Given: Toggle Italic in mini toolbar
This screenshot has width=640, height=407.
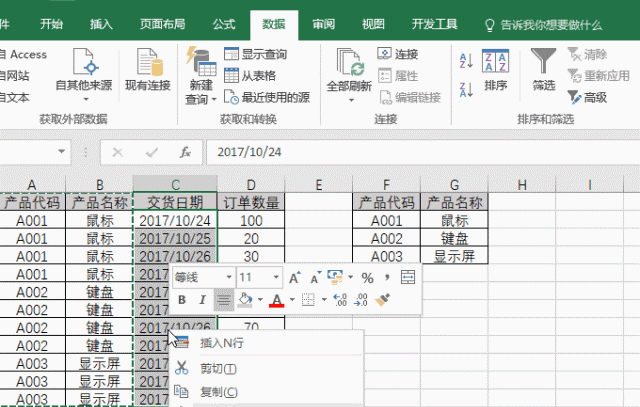Looking at the screenshot, I should tap(202, 299).
